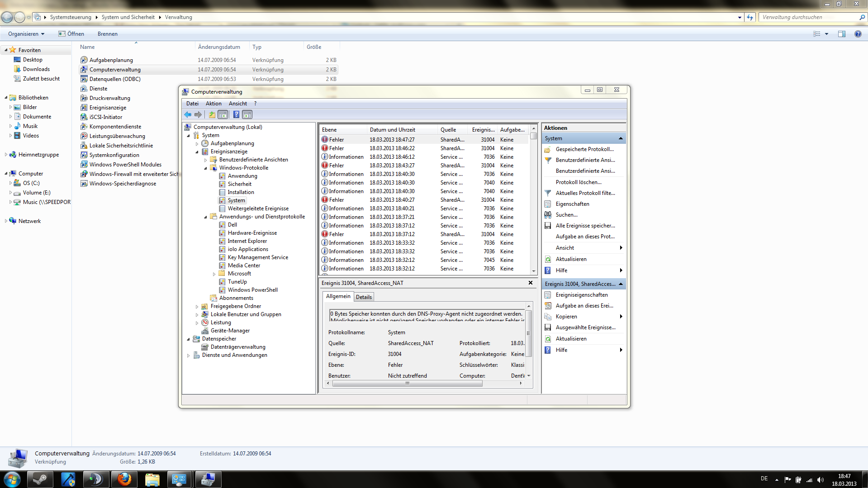Collapse the System actions section header
868x488 pixels.
pos(621,138)
